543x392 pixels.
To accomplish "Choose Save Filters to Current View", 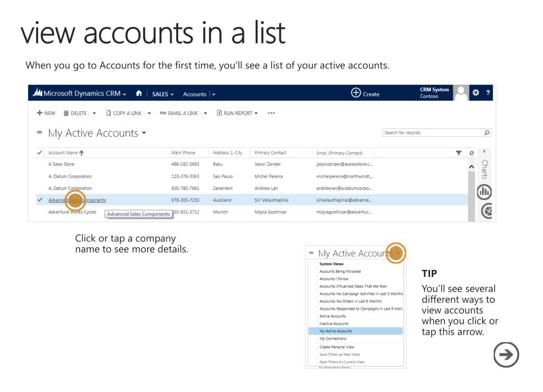I will coord(342,362).
